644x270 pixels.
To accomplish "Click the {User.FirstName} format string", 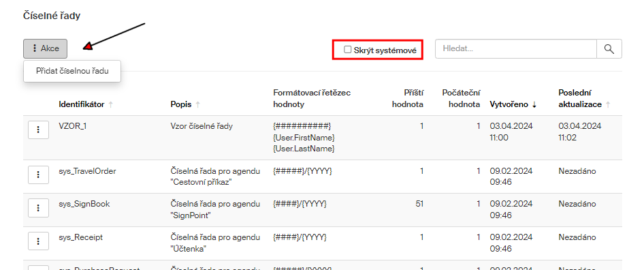I will (304, 137).
